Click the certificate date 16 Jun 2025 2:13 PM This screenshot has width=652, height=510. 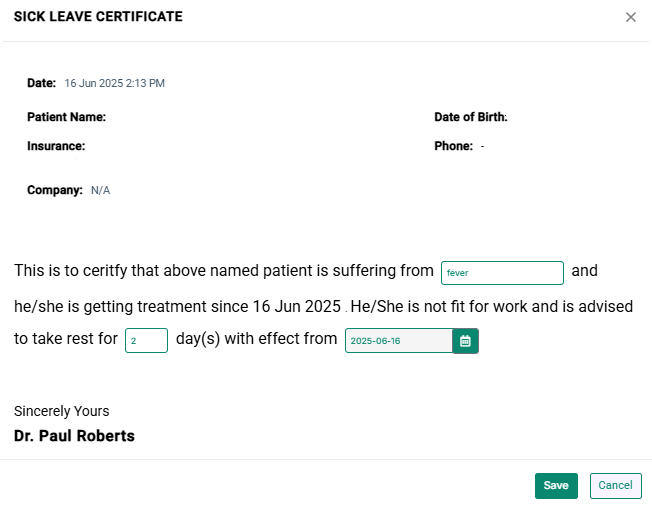(115, 83)
